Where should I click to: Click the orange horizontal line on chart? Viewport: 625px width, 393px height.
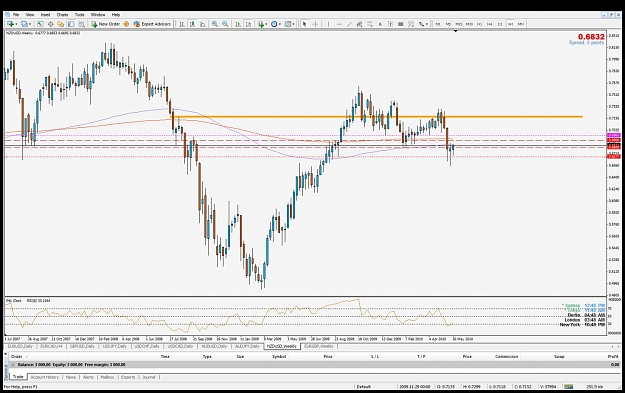click(x=377, y=117)
